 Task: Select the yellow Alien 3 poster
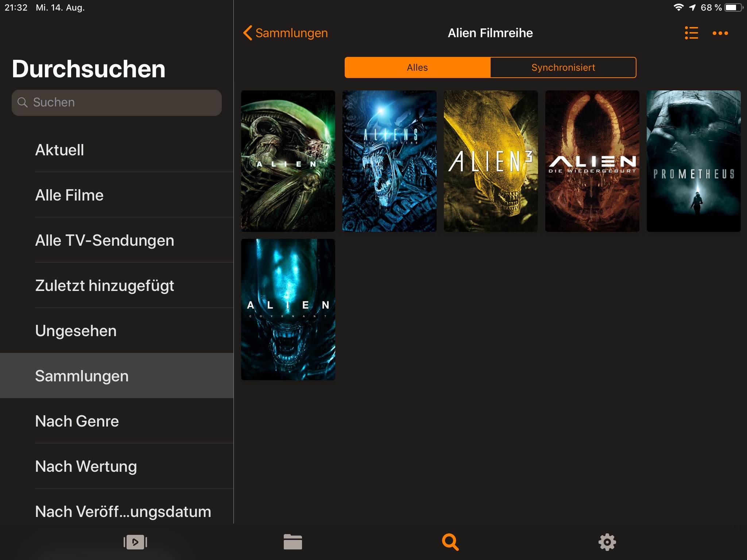[x=491, y=161]
